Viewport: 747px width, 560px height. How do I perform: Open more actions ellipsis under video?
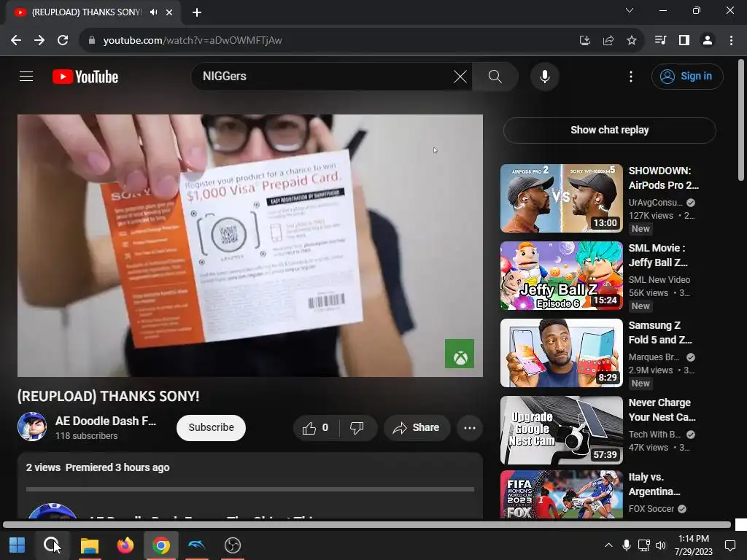pyautogui.click(x=470, y=427)
